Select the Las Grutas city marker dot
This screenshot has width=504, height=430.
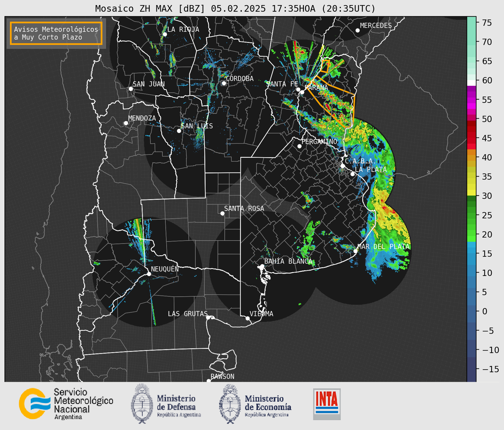point(208,318)
